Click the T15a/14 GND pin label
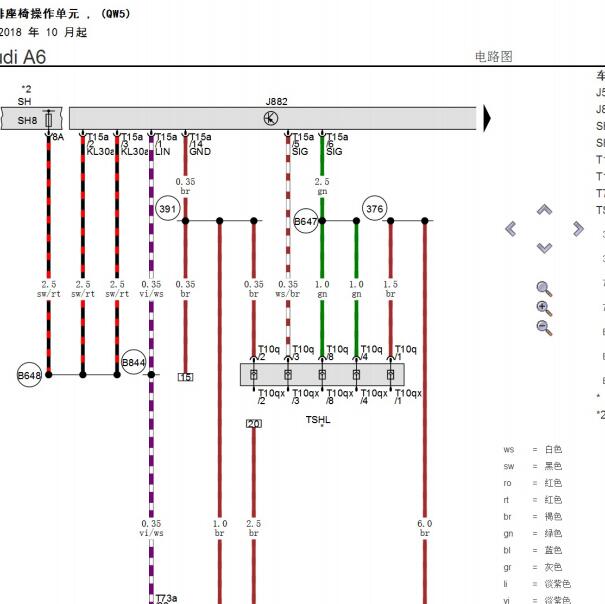This screenshot has width=605, height=604. coord(200,144)
